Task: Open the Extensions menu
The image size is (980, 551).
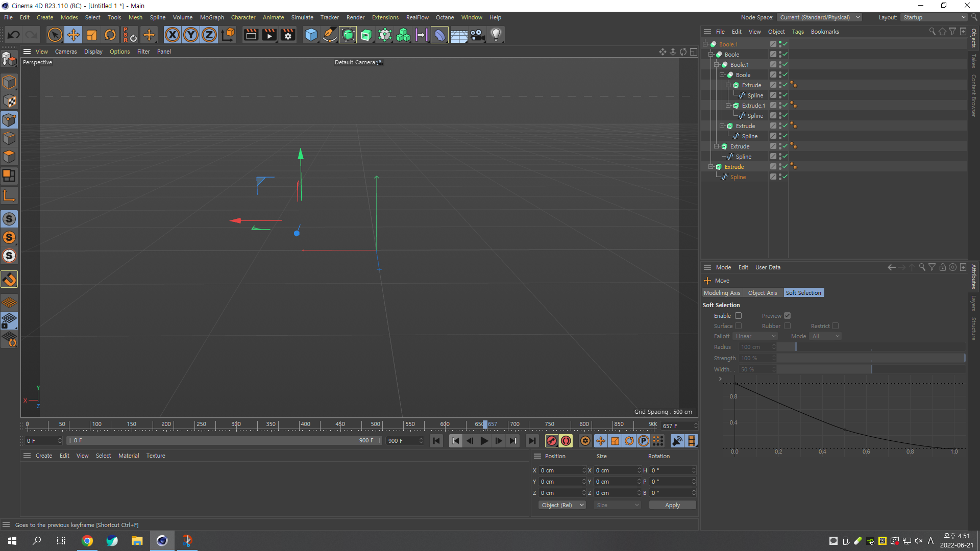Action: pos(385,17)
